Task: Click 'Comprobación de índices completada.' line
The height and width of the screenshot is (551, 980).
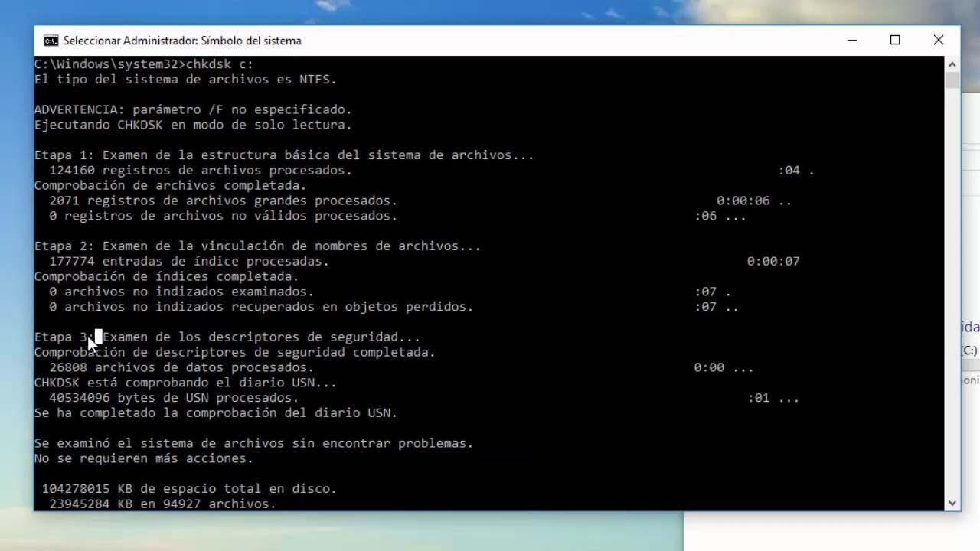Action: pyautogui.click(x=166, y=276)
